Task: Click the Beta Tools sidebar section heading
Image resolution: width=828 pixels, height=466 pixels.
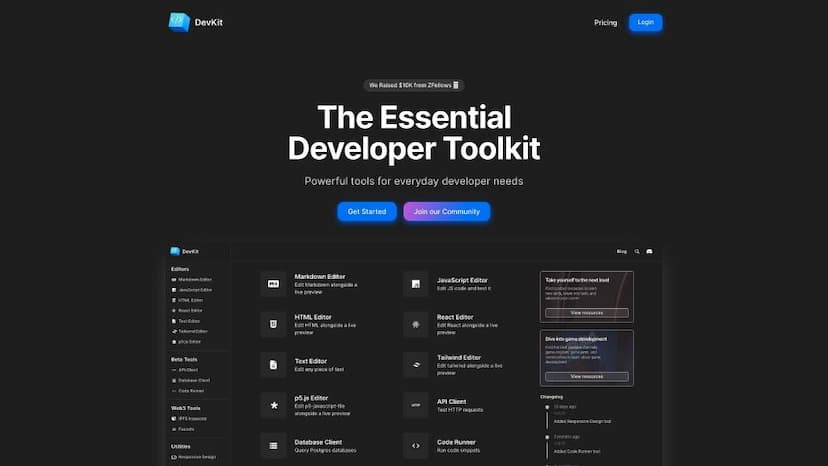Action: [x=184, y=359]
